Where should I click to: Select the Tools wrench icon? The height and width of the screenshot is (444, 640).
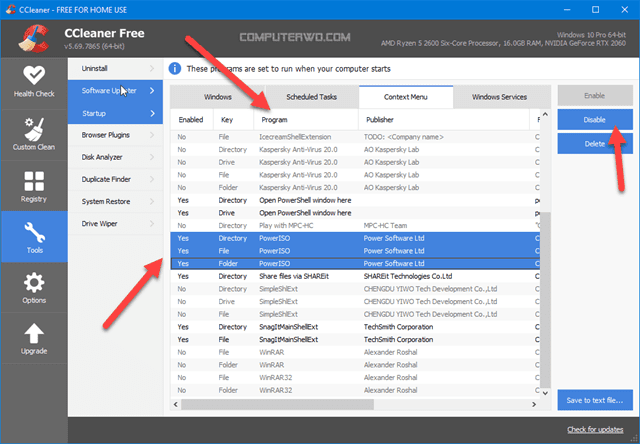[34, 232]
